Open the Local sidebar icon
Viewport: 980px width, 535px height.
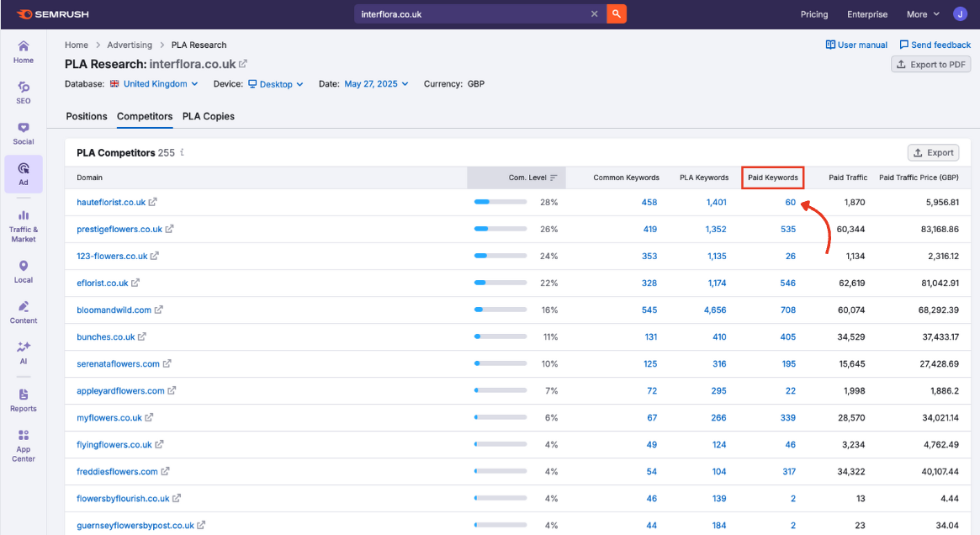click(24, 271)
